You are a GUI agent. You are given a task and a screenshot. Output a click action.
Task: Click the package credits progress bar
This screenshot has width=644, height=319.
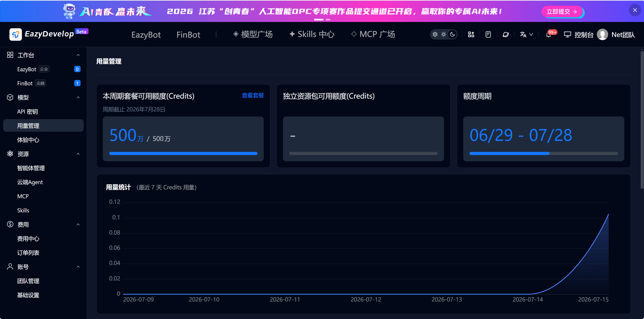(183, 153)
